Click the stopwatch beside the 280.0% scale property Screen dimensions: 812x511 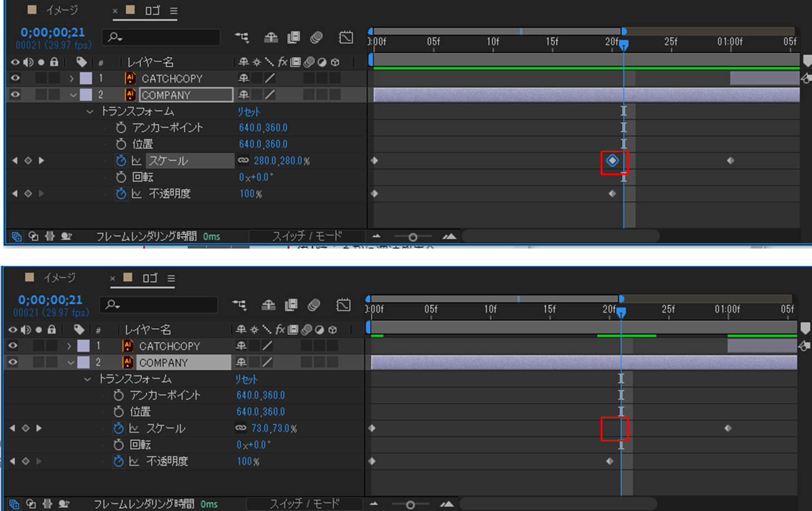coord(121,161)
